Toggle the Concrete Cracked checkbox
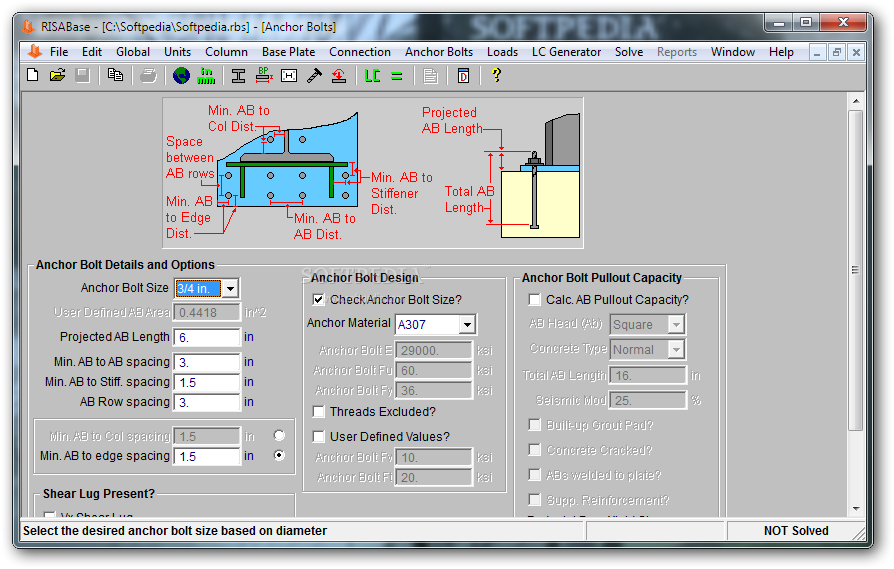Viewport: 894px width, 569px height. tap(535, 450)
